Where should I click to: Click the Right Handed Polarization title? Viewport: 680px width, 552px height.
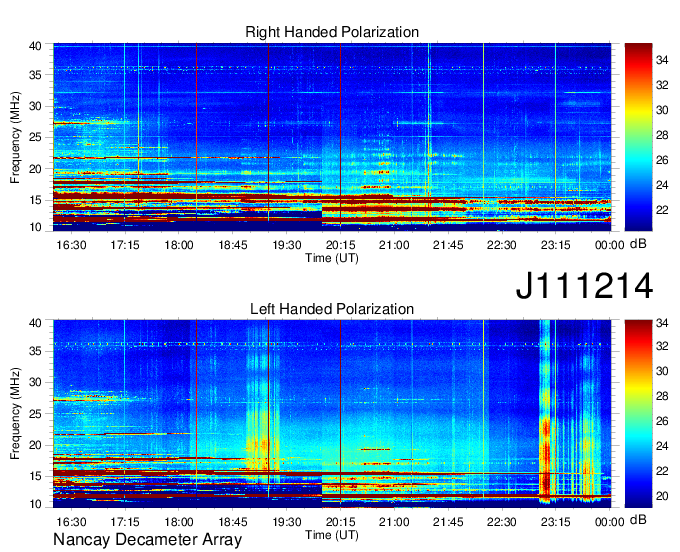tap(332, 32)
